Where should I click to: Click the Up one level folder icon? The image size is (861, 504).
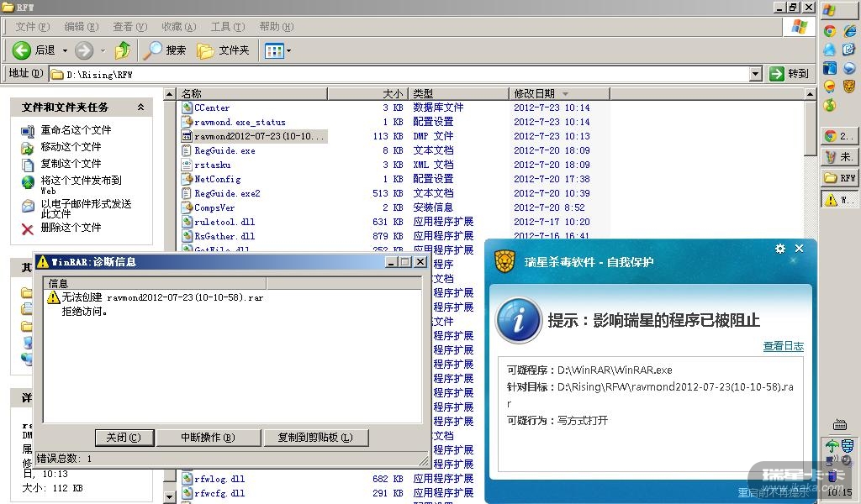123,50
